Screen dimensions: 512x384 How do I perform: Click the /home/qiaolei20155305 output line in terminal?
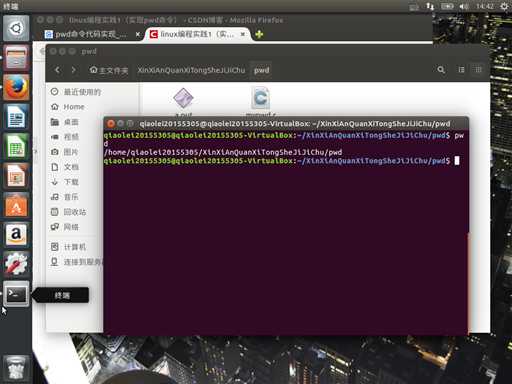click(223, 152)
